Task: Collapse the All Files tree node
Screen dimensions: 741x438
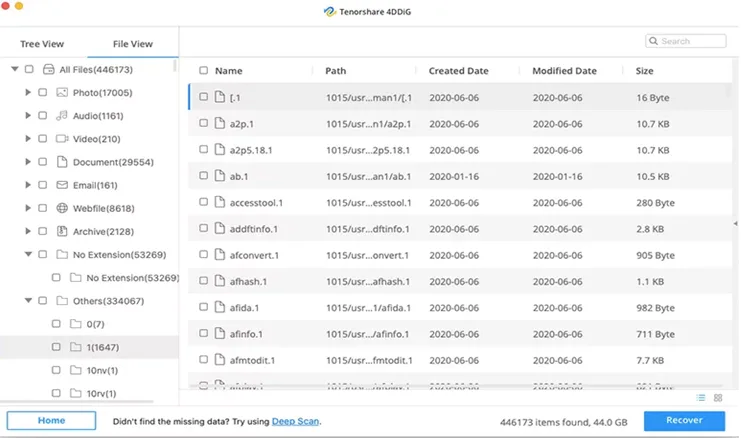Action: [x=15, y=69]
